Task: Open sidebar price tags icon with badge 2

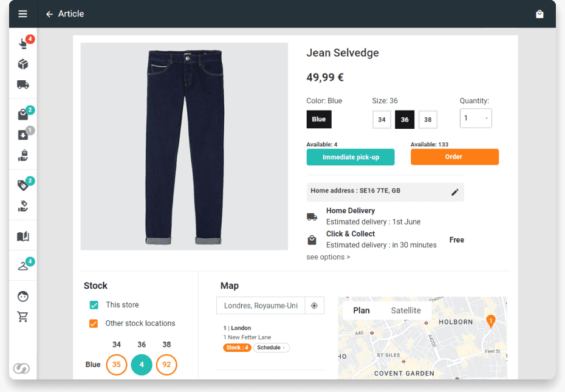Action: point(22,185)
